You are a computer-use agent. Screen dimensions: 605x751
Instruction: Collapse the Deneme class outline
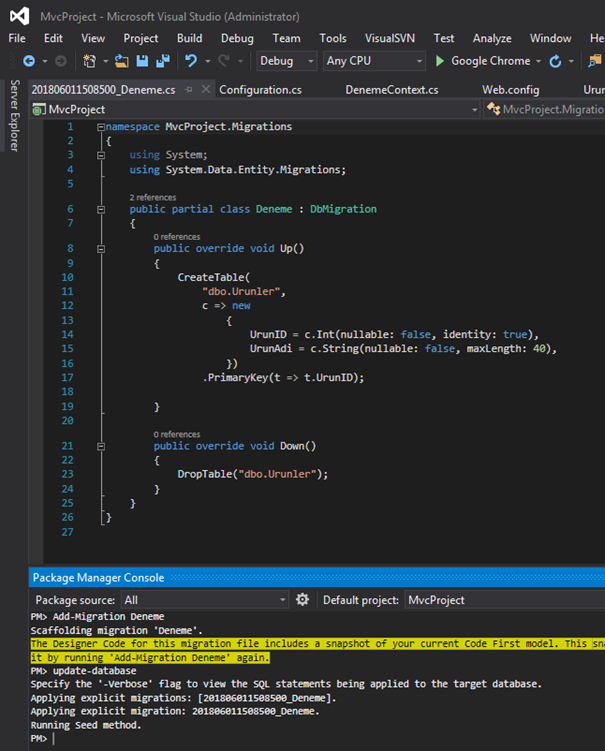[x=101, y=209]
